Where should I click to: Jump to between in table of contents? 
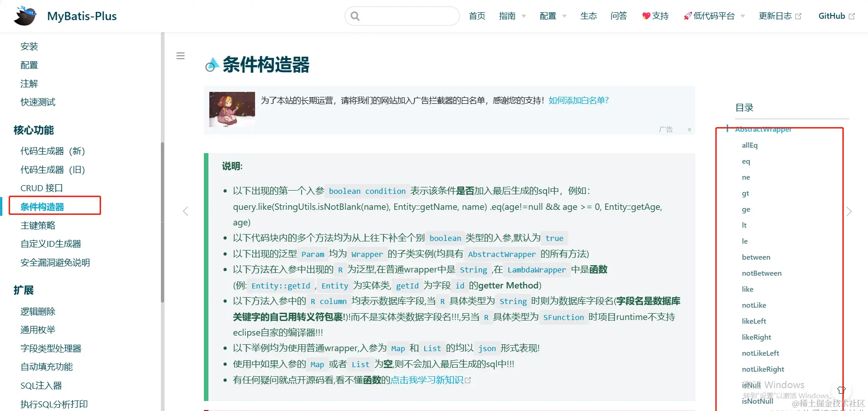[x=756, y=257]
